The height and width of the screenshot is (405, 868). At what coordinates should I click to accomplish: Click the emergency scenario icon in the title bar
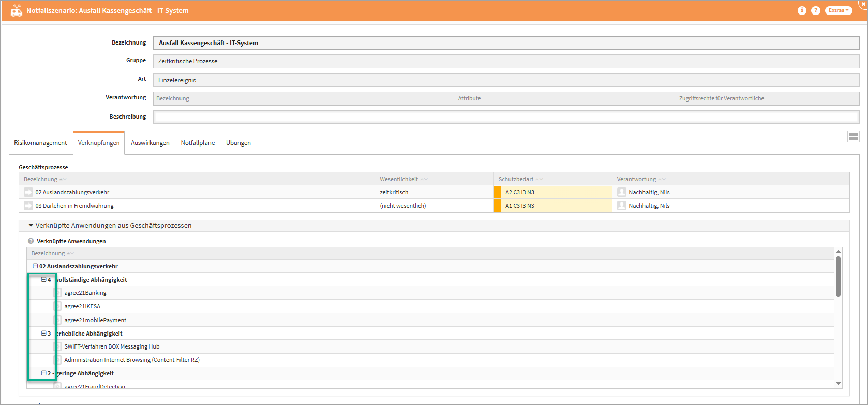(16, 11)
